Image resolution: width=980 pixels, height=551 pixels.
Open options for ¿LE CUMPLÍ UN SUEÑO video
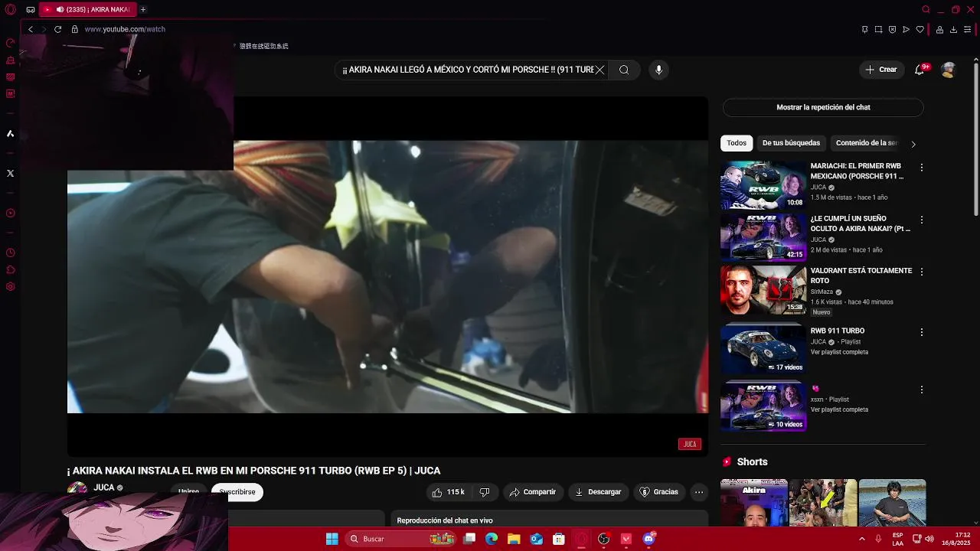pyautogui.click(x=922, y=220)
